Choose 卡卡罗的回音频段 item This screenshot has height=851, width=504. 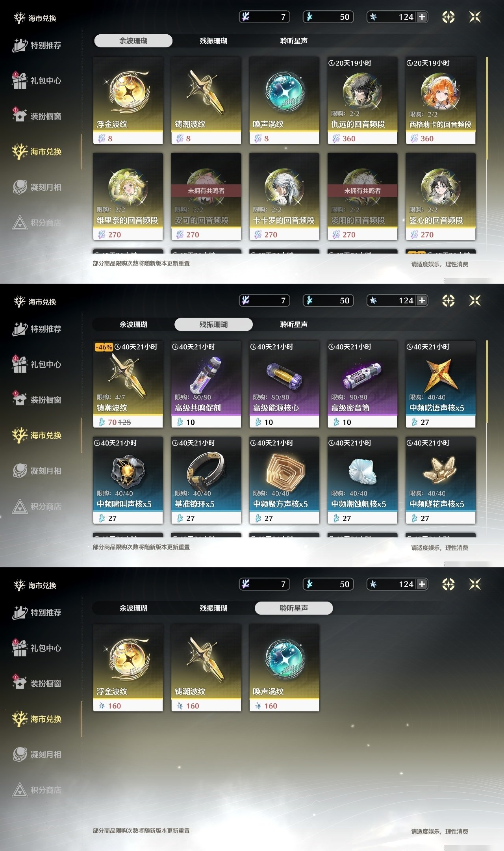click(x=284, y=197)
